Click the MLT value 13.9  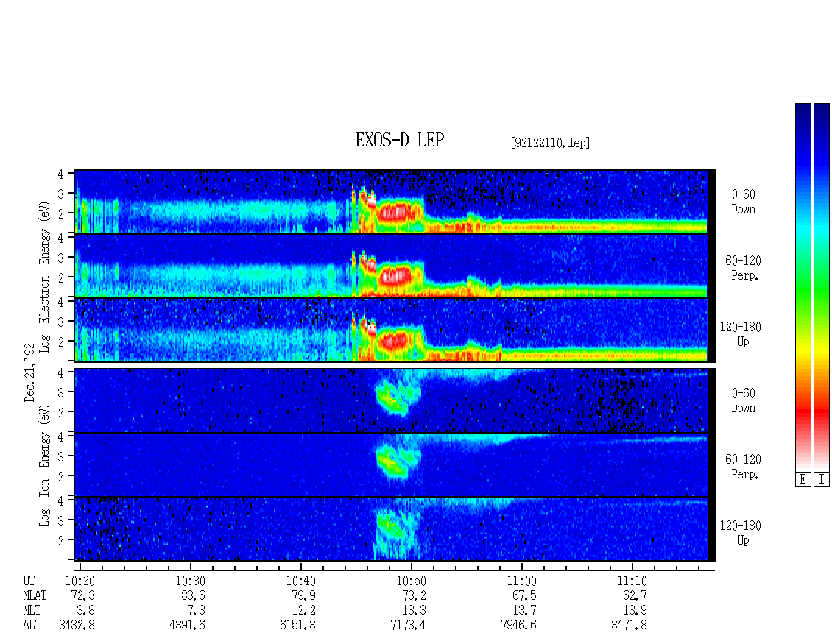click(635, 610)
